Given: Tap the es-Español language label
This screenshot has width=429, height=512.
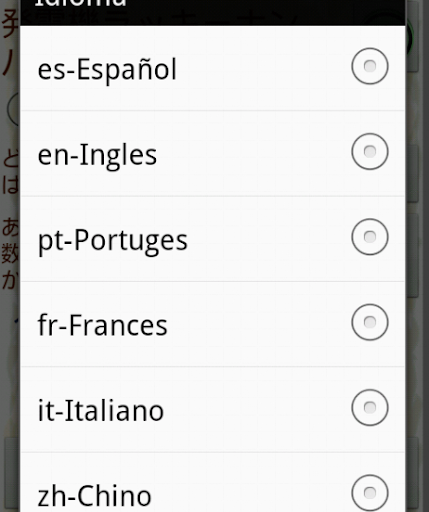Looking at the screenshot, I should point(107,69).
